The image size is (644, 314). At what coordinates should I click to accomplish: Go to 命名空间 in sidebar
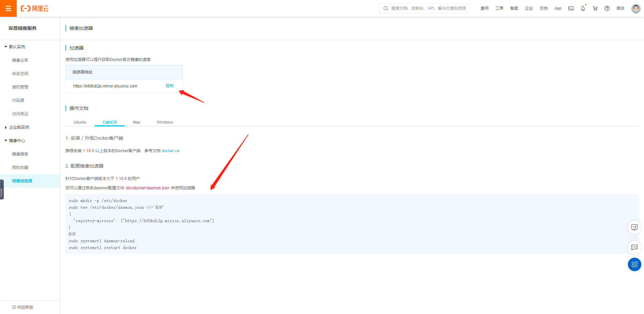[20, 74]
